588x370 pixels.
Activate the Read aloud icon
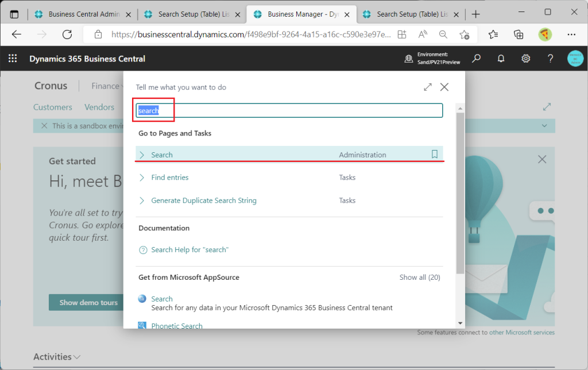click(423, 34)
